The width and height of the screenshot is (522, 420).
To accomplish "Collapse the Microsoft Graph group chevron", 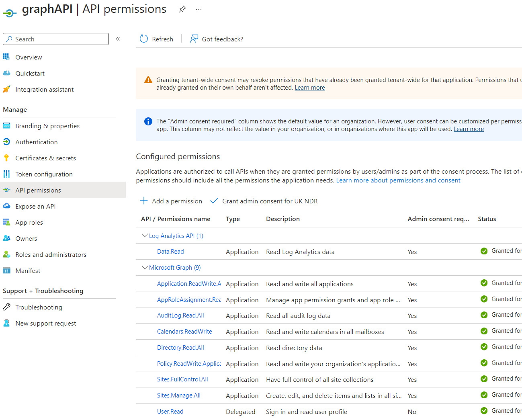I will point(145,267).
